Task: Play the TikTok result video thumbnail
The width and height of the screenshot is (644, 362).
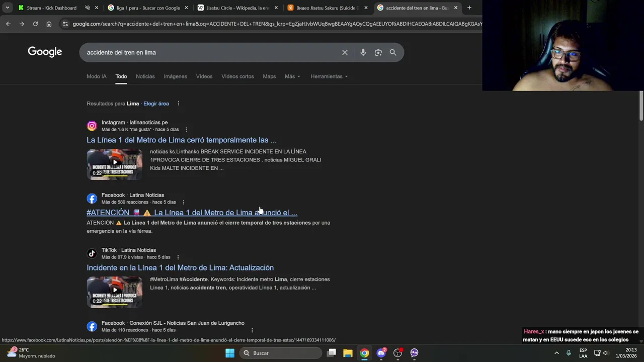Action: point(115,292)
